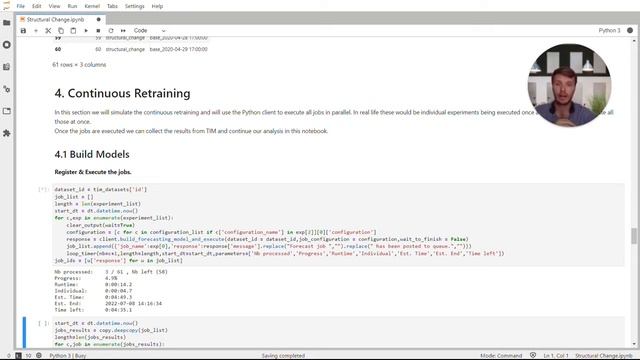Click the '4. Continuous Retraining' heading
This screenshot has height=360, width=640.
tap(122, 93)
